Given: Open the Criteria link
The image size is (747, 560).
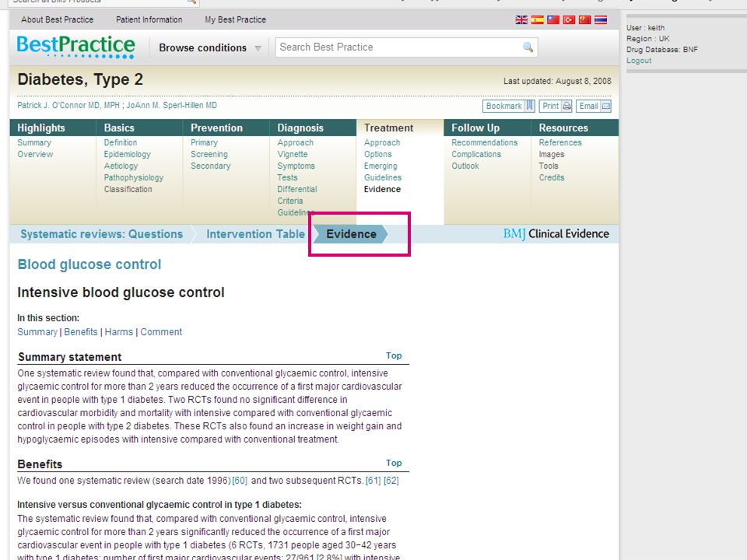Looking at the screenshot, I should (x=290, y=201).
